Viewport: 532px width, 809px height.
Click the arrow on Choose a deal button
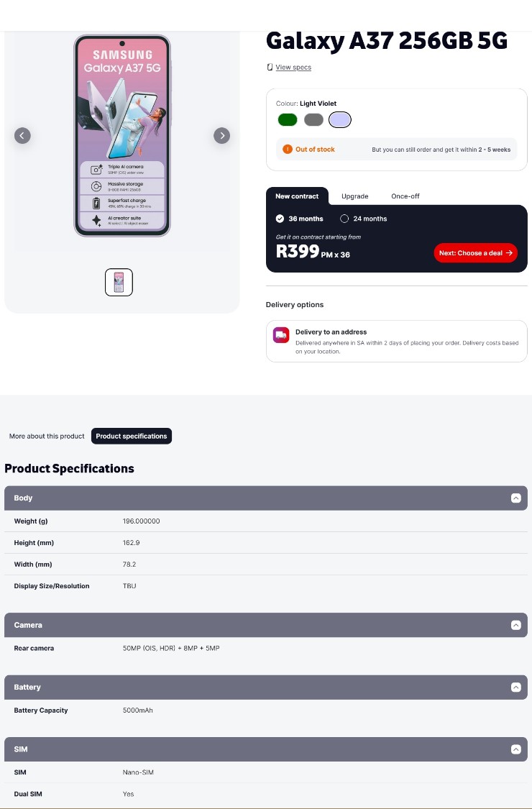(x=509, y=252)
